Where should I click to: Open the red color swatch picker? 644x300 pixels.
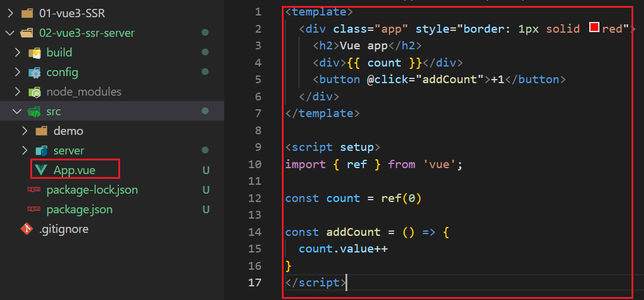click(594, 27)
